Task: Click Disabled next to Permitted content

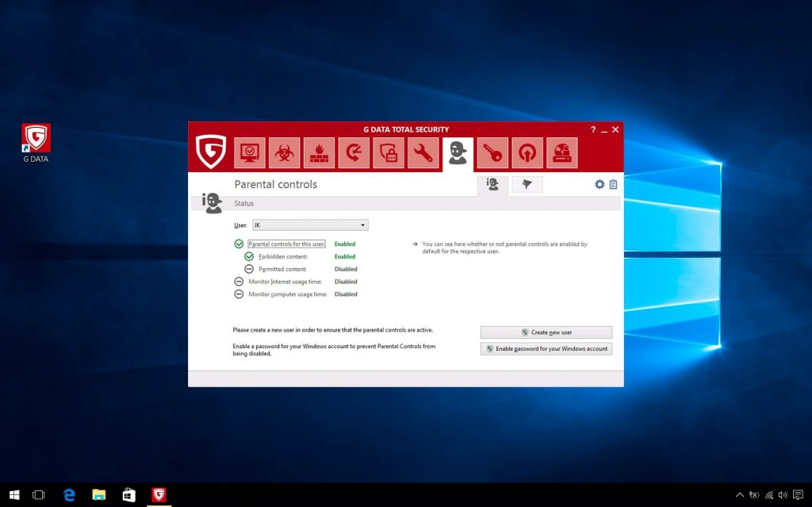Action: 346,269
